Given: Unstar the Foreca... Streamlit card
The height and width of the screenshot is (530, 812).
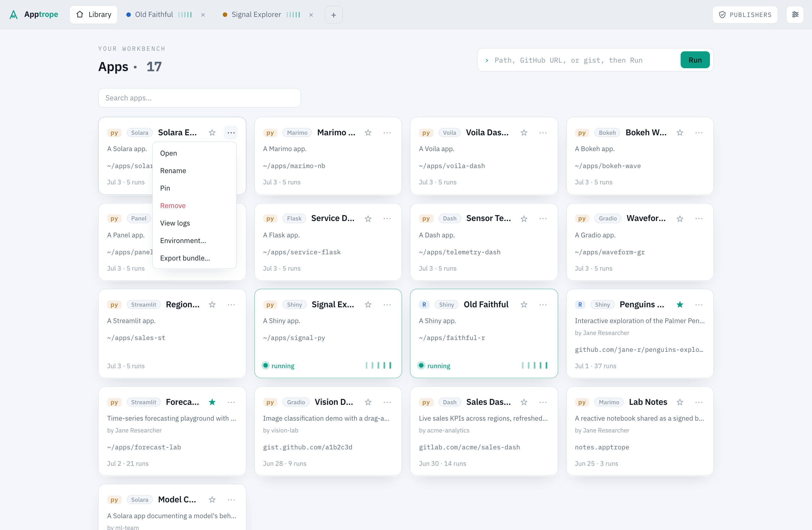Looking at the screenshot, I should pyautogui.click(x=212, y=402).
